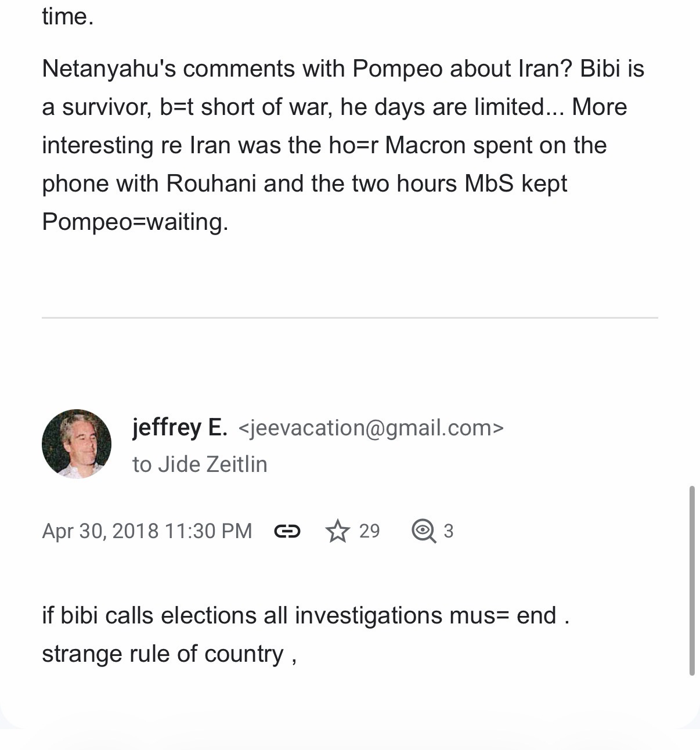Click the line "strange rule of country ,"
Image resolution: width=700 pixels, height=750 pixels.
tap(169, 654)
